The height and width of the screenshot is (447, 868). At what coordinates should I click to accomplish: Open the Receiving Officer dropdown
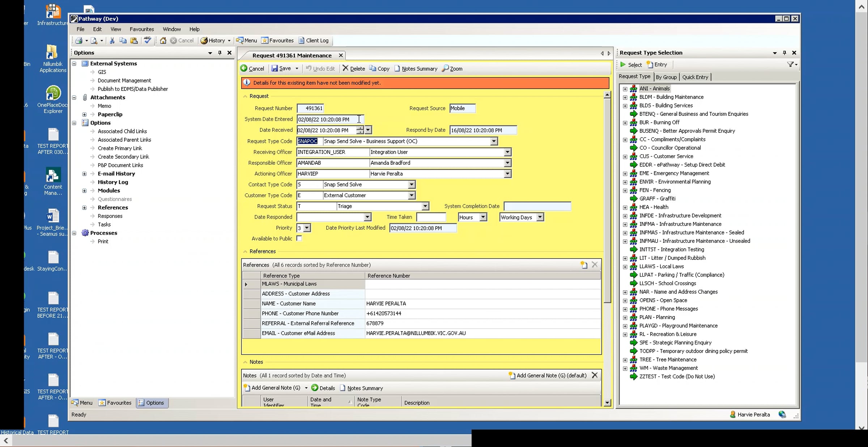point(508,152)
